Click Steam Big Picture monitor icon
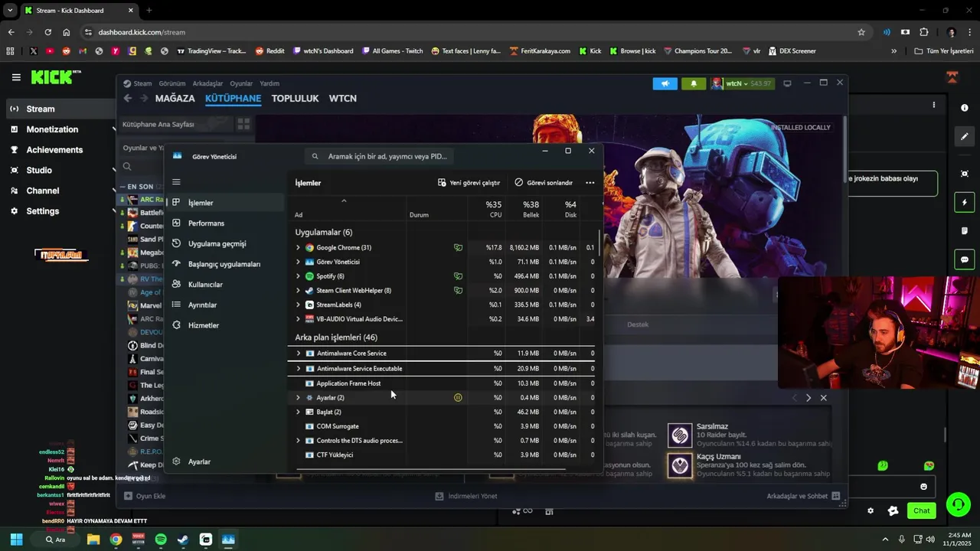Screen dimensions: 980x551 click(x=787, y=83)
